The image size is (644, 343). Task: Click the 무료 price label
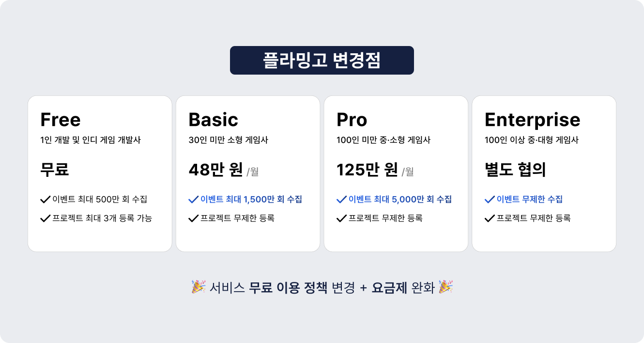pos(55,170)
